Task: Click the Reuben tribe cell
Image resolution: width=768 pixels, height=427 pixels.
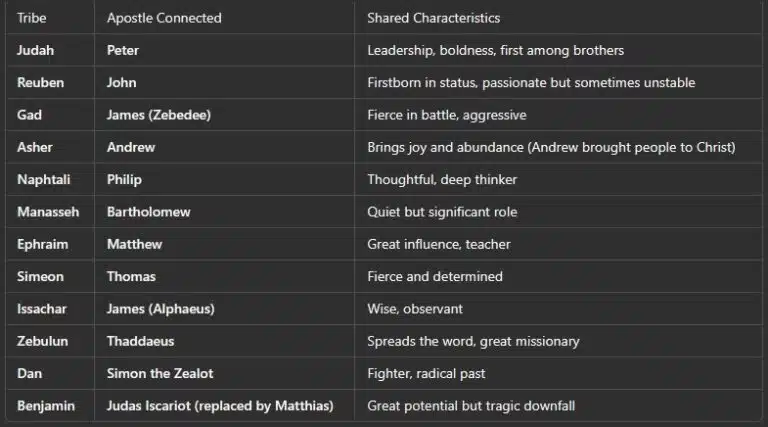Action: click(x=39, y=82)
